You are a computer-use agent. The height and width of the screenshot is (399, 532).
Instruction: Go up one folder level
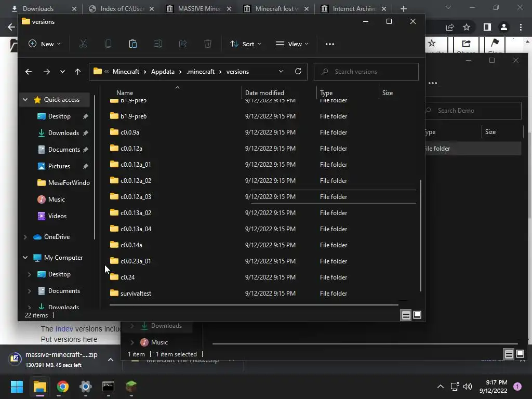coord(78,72)
